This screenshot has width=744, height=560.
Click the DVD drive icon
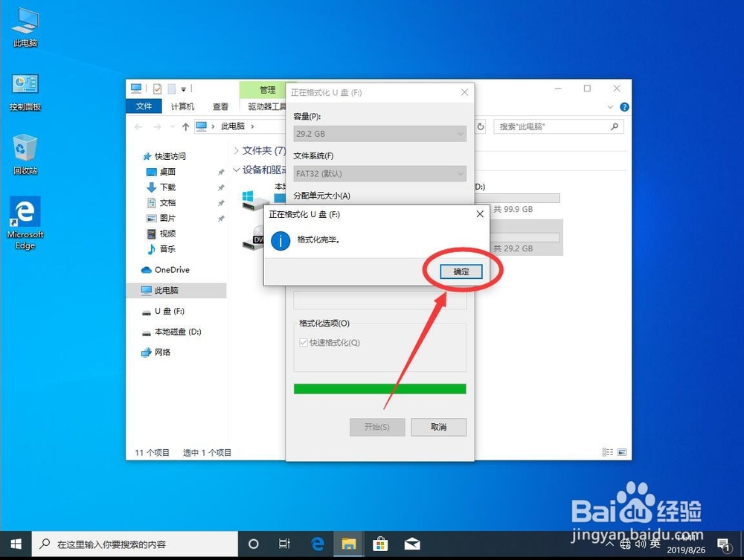point(254,238)
